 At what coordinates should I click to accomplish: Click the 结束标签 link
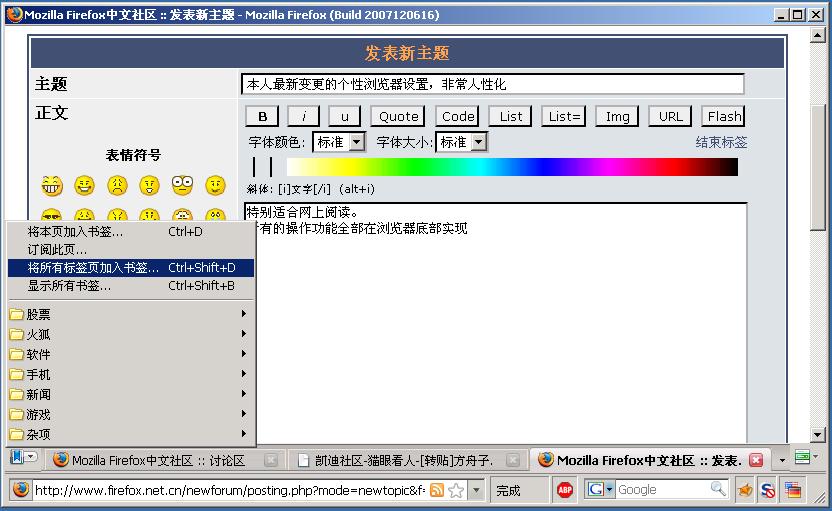click(x=721, y=142)
